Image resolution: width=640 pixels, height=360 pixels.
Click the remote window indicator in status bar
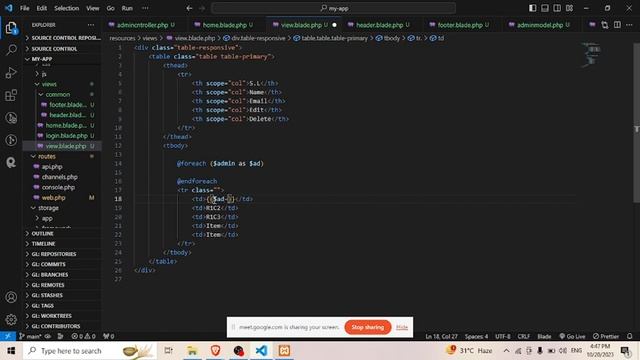pyautogui.click(x=8, y=336)
